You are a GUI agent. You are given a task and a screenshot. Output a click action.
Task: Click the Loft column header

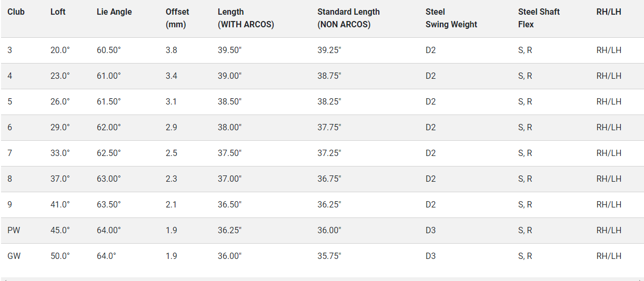pyautogui.click(x=58, y=12)
